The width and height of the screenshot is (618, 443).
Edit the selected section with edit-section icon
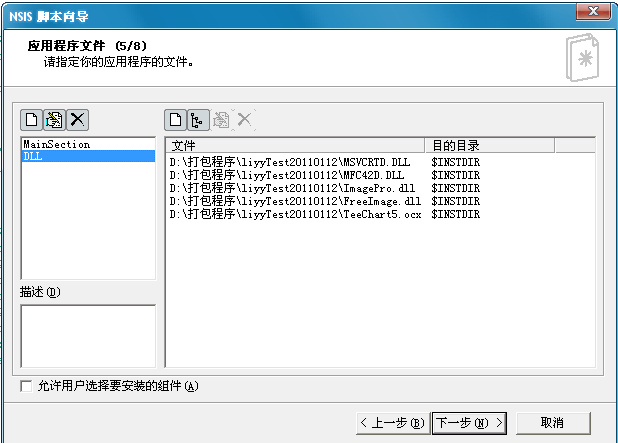(x=54, y=119)
